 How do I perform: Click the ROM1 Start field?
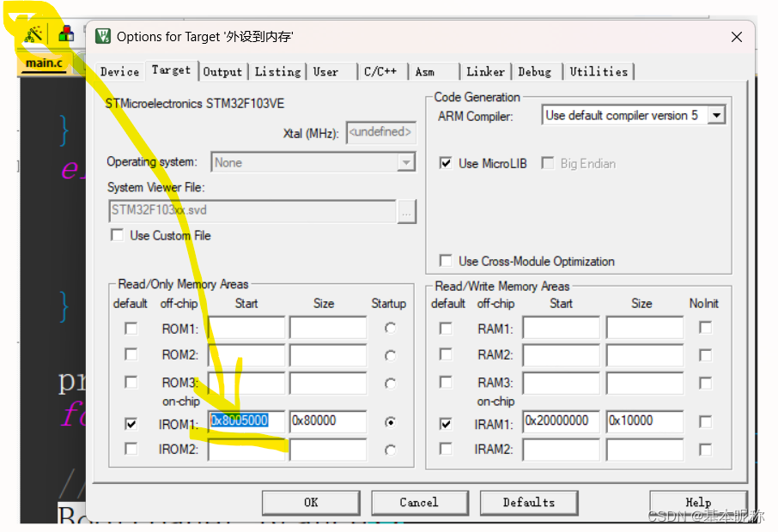(246, 329)
